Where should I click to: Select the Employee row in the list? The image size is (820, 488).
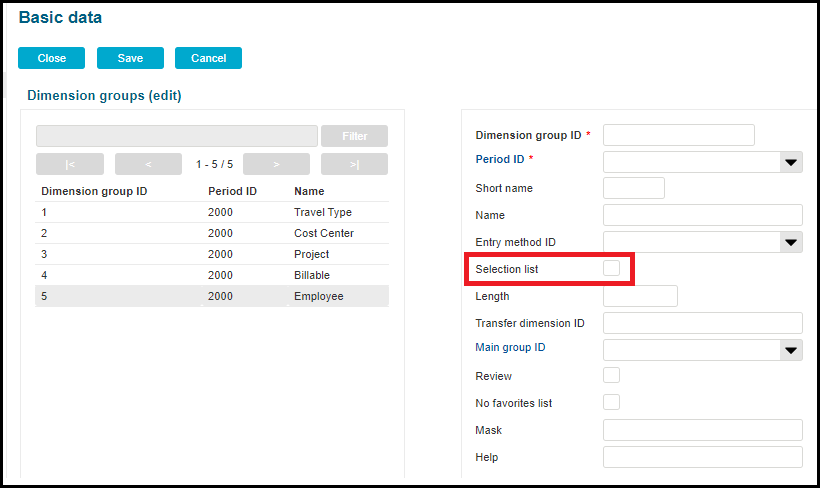point(212,296)
